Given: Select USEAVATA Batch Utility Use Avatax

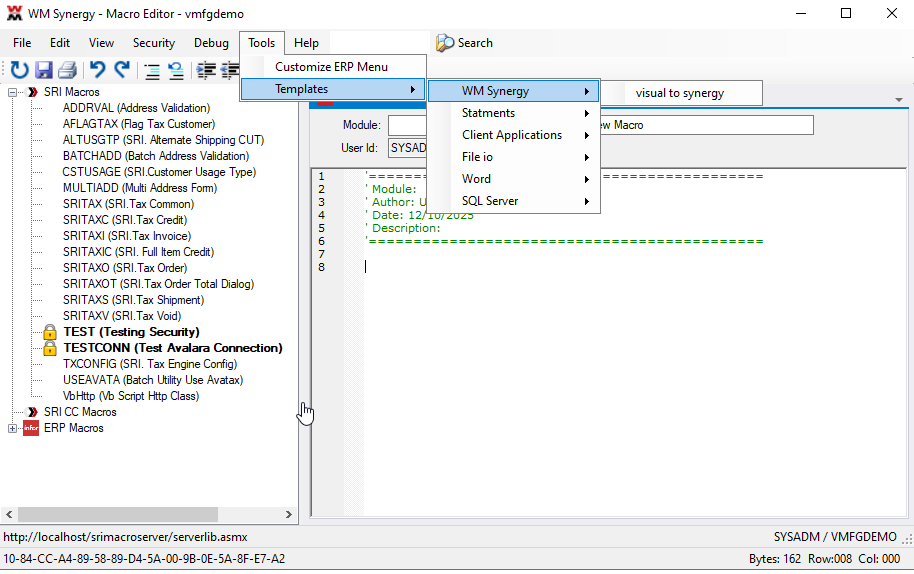Looking at the screenshot, I should click(x=153, y=380).
